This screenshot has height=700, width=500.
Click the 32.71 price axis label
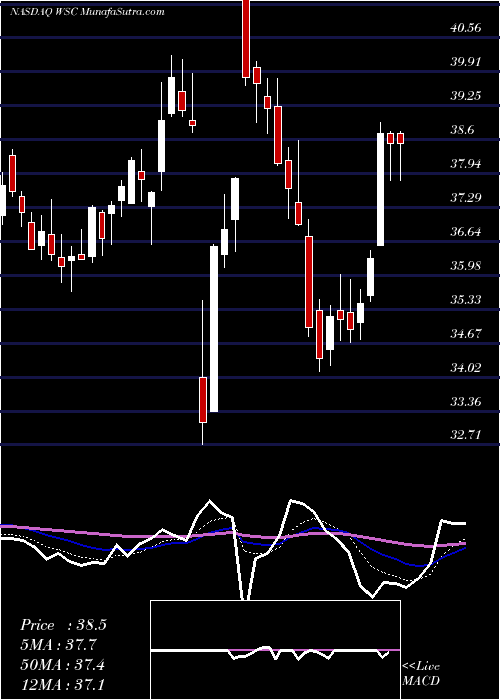[x=465, y=434]
